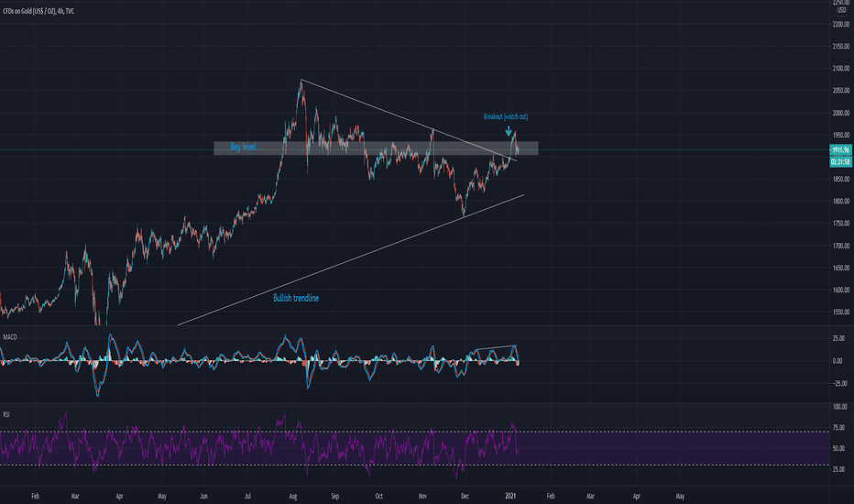
Task: Click the 2150.00 price axis label
Action: click(x=841, y=47)
